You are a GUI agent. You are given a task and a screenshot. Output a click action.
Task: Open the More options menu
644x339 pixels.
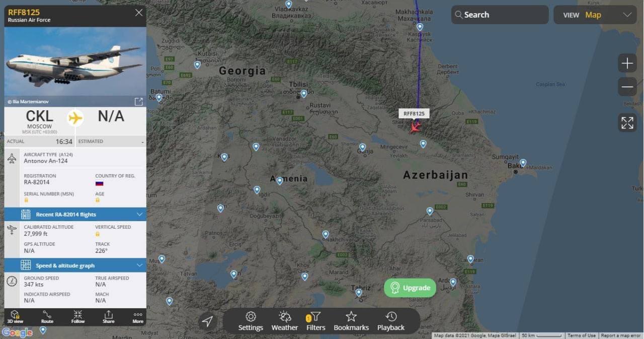pyautogui.click(x=138, y=317)
